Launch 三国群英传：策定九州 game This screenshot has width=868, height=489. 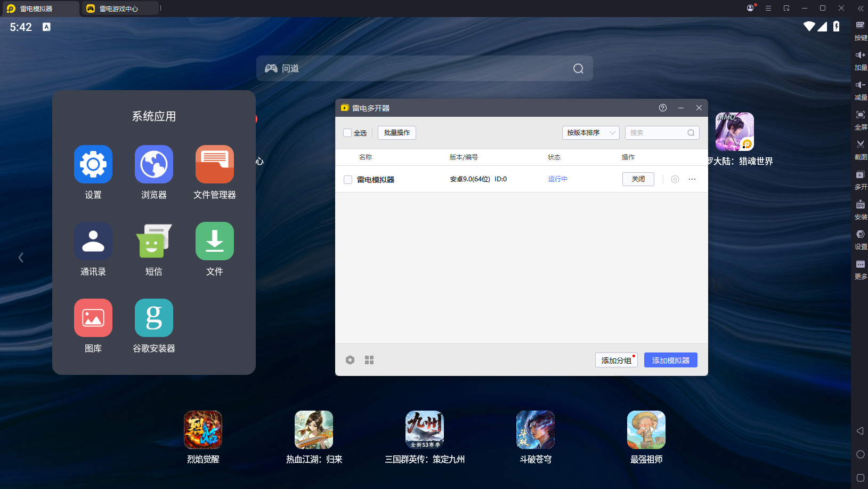pos(425,430)
